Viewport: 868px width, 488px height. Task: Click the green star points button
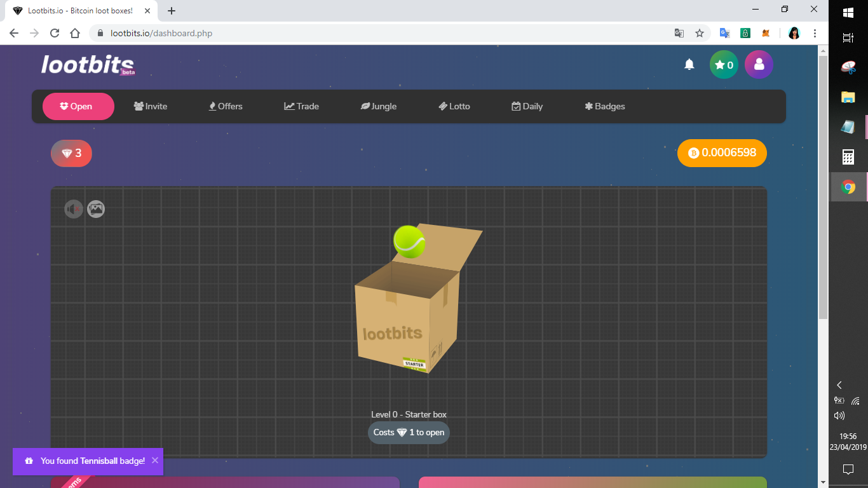coord(724,64)
